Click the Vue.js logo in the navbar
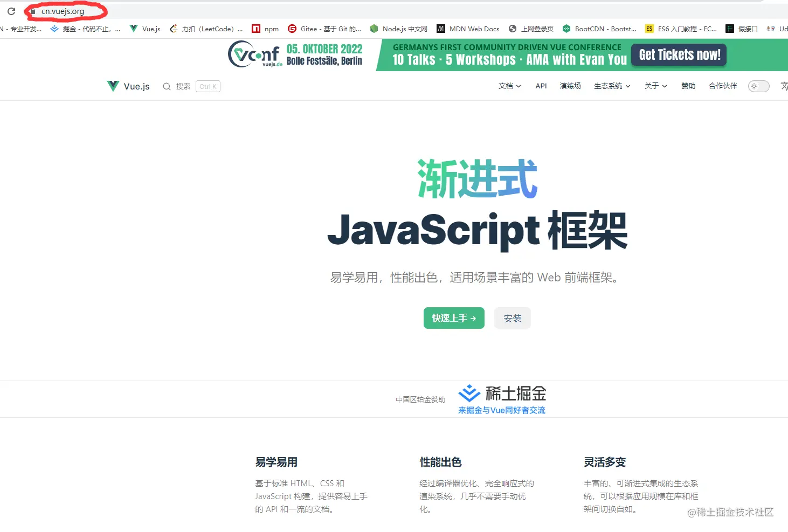 pyautogui.click(x=127, y=86)
